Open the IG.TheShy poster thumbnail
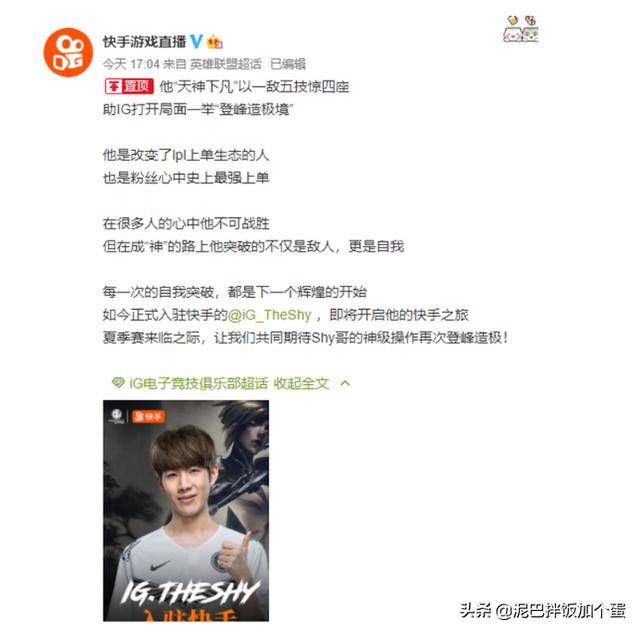The height and width of the screenshot is (633, 640). 186,511
